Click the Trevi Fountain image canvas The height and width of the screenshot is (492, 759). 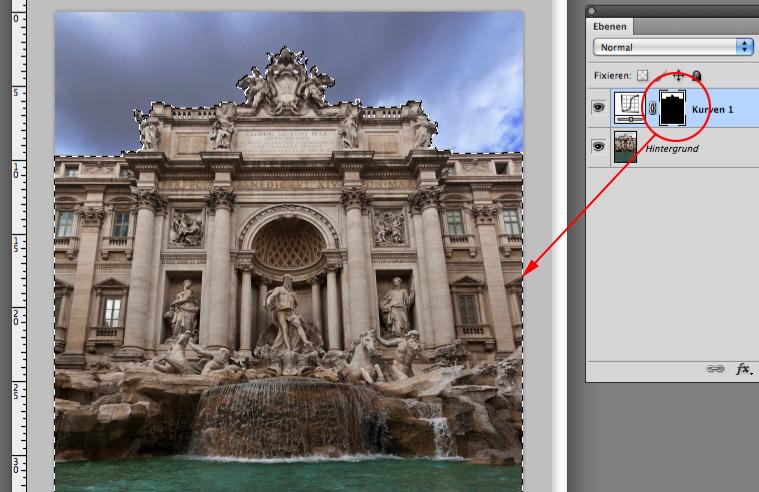tap(289, 252)
